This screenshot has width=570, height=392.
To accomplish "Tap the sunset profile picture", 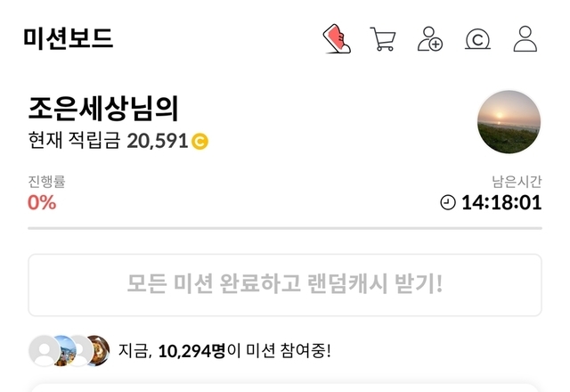I will [x=509, y=122].
